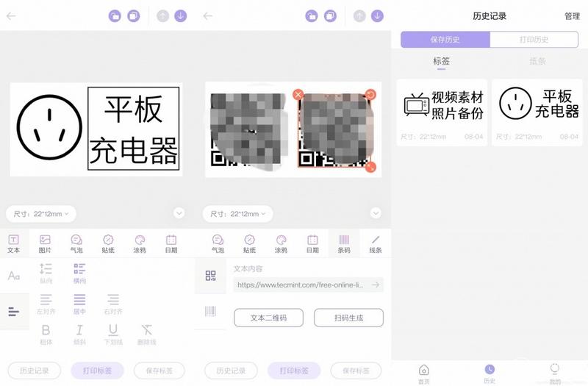Move the layer up in the middle editor screen
The width and height of the screenshot is (588, 386).
pos(359,15)
